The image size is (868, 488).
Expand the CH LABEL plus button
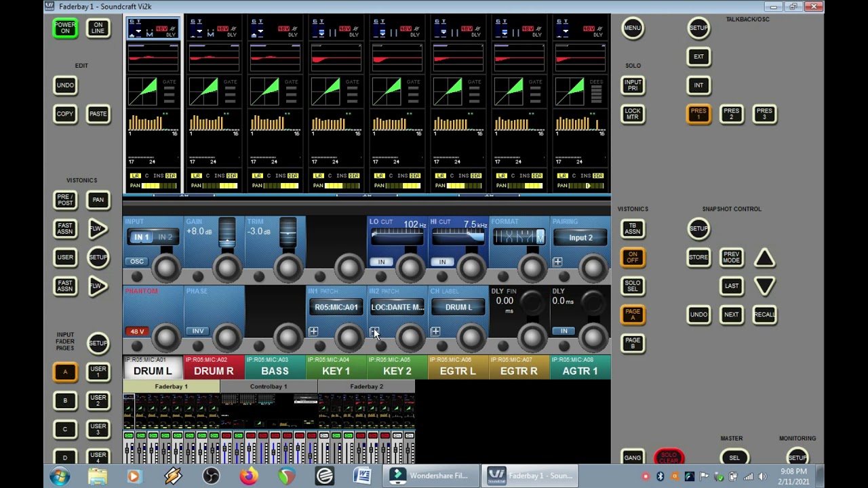coord(435,331)
